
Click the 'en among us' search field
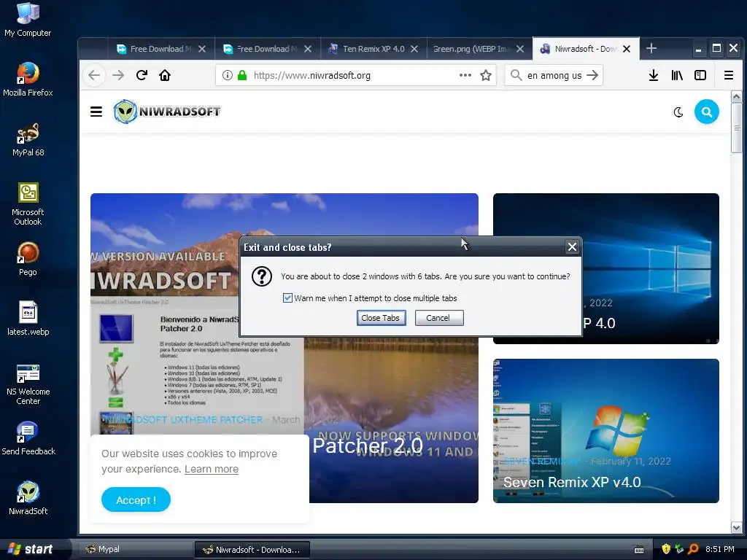click(x=554, y=75)
